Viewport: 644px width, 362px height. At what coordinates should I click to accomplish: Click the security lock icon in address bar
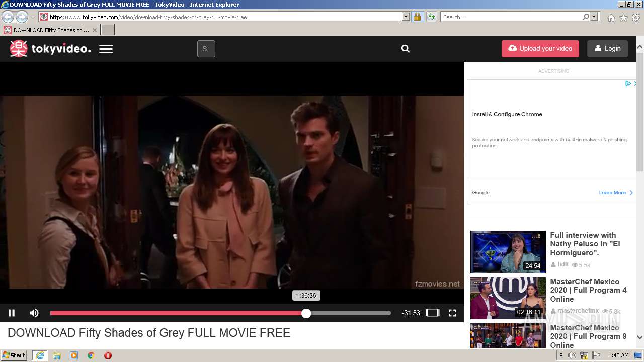click(x=417, y=17)
